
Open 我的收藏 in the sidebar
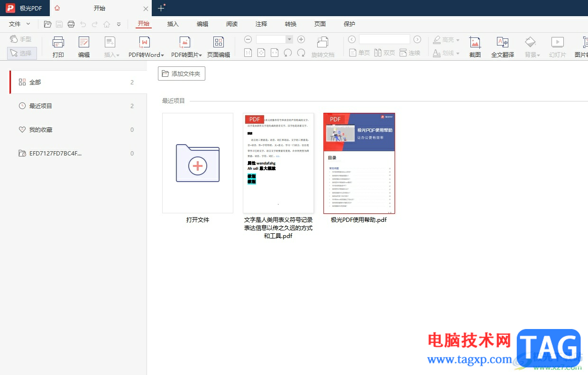pos(78,129)
